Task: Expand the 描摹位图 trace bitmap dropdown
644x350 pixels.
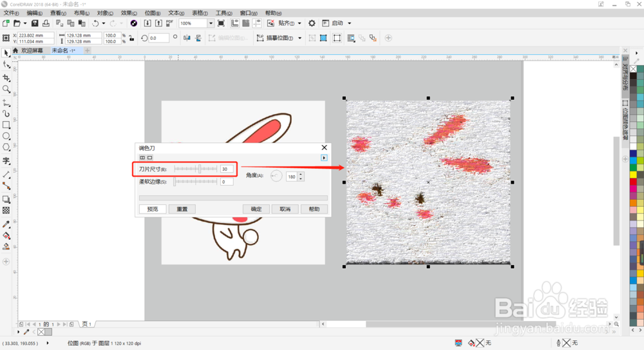Action: click(x=300, y=38)
